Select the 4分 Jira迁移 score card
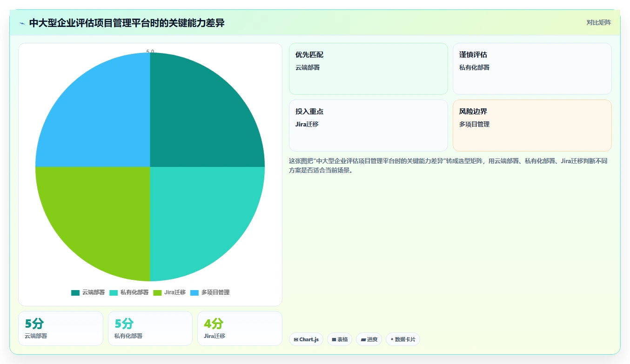This screenshot has width=630, height=364. (240, 328)
